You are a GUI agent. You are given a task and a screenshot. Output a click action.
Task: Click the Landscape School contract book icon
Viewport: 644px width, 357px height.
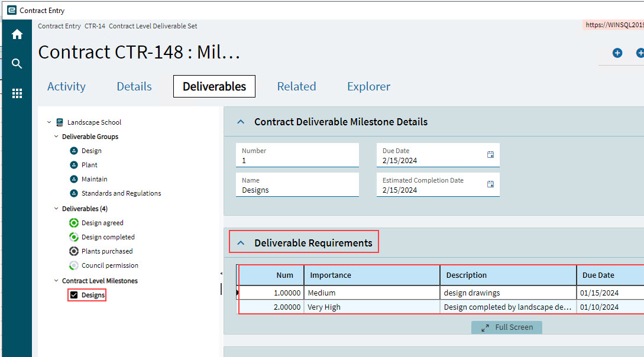pos(60,122)
